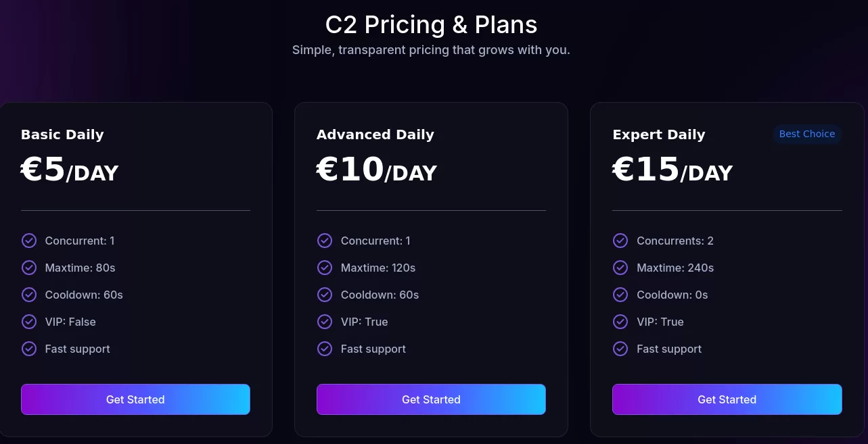The image size is (868, 444).
Task: Click check icon beside Expert 'Fast support'
Action: (x=620, y=349)
